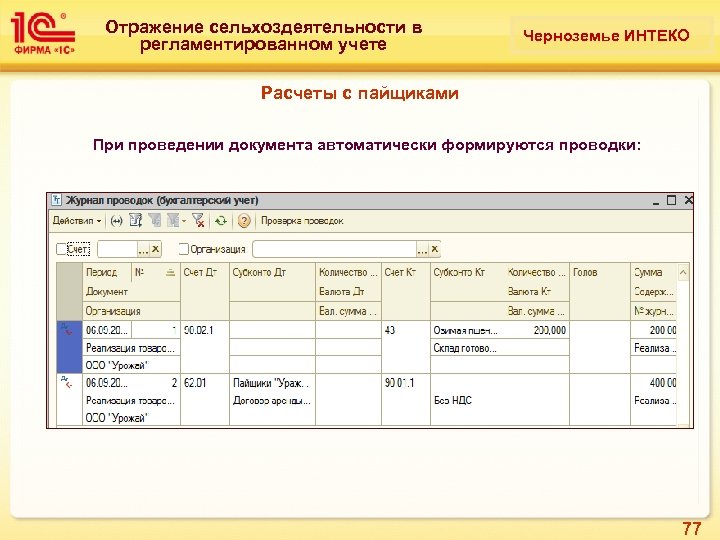Viewport: 720px width, 540px height.
Task: Clear the Организация field with X button
Action: click(434, 249)
